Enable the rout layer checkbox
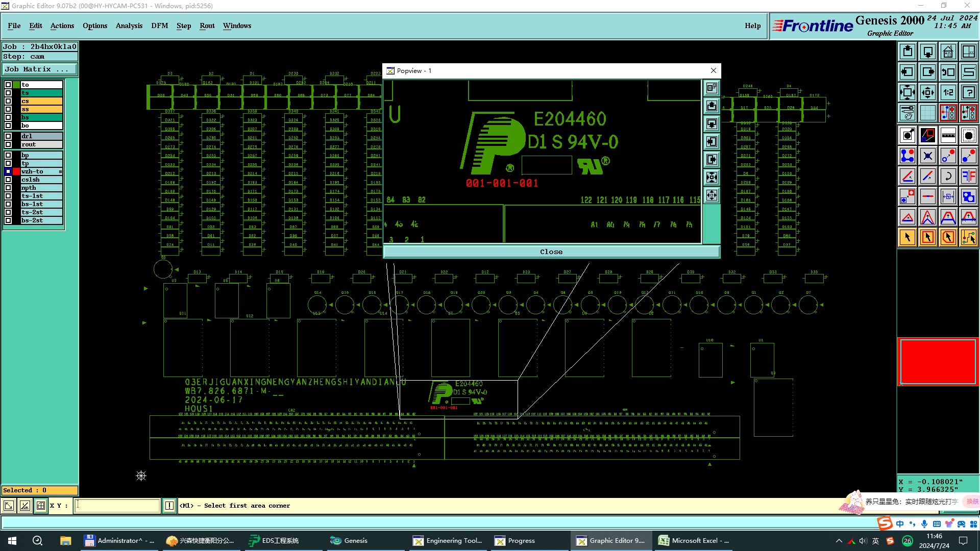 8,144
